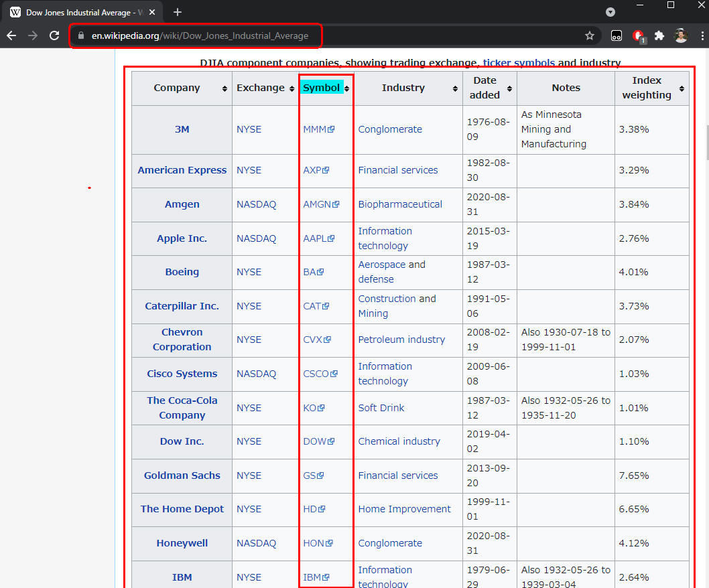Open the AAPL external ticker link

pyautogui.click(x=319, y=238)
